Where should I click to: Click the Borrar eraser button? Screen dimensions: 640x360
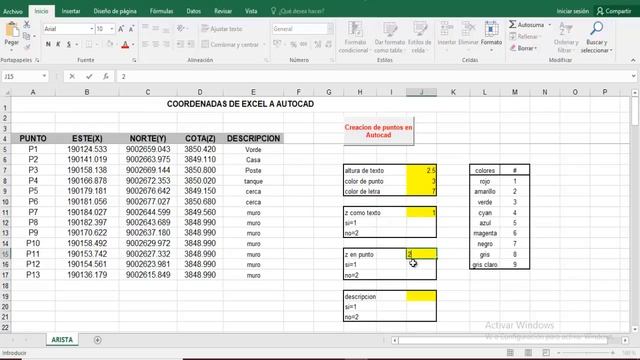tap(523, 48)
